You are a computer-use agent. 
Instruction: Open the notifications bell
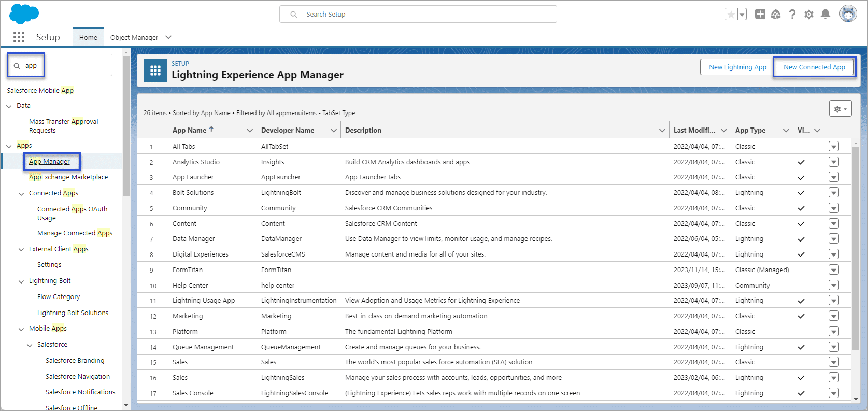[x=826, y=15]
